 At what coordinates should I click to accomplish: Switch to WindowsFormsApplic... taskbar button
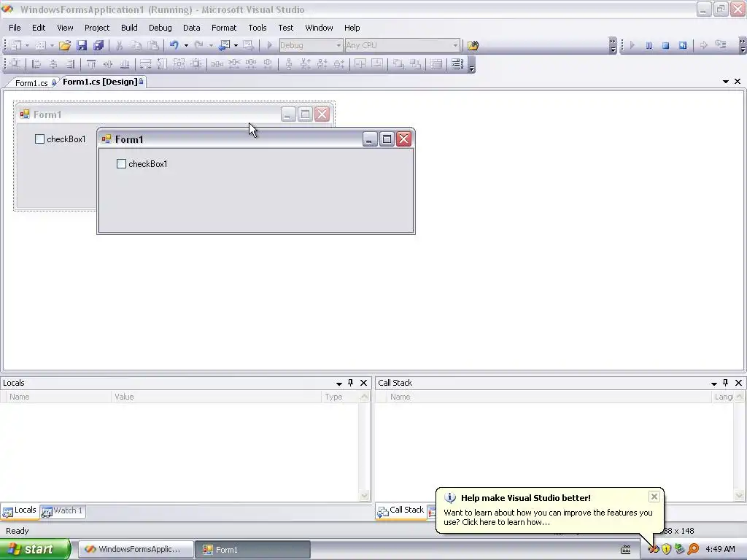click(136, 549)
